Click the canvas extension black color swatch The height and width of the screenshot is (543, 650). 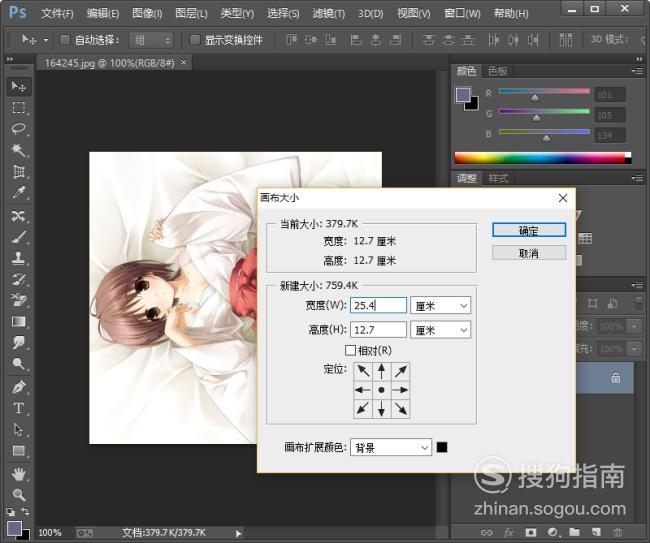442,447
